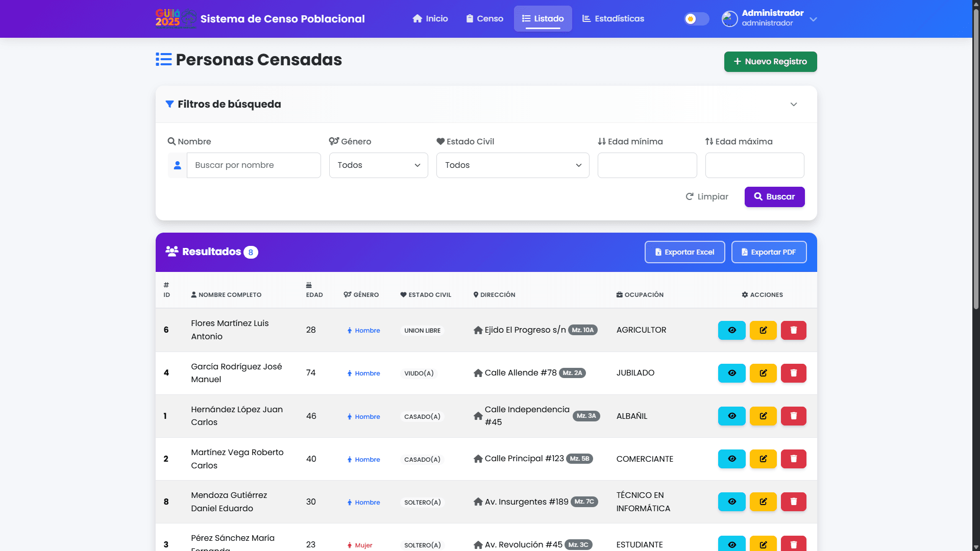
Task: Expand the Administrador account menu
Action: 813,18
